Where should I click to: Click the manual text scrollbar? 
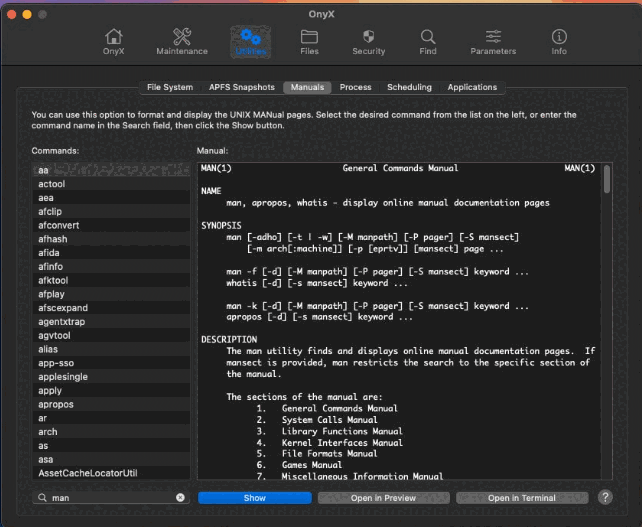click(607, 180)
